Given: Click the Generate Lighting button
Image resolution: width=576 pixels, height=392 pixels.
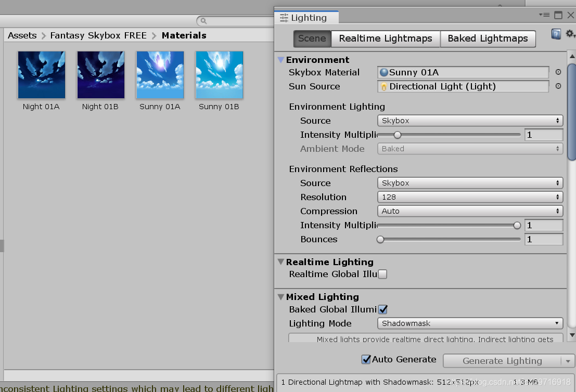Looking at the screenshot, I should coord(502,361).
